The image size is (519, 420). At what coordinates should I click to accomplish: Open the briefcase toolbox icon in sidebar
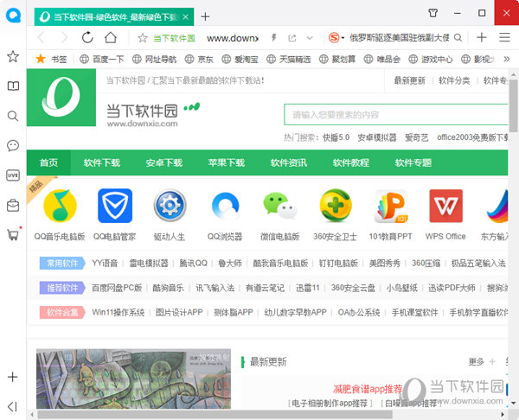click(13, 206)
